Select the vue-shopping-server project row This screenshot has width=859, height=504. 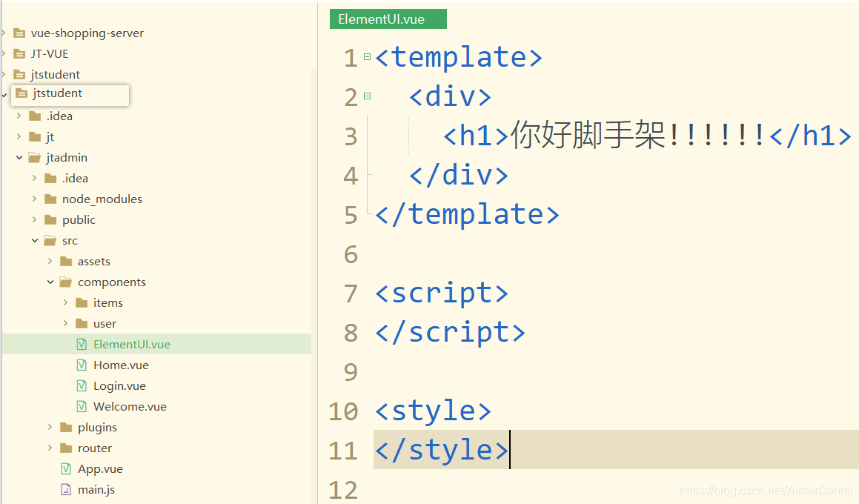pyautogui.click(x=87, y=33)
